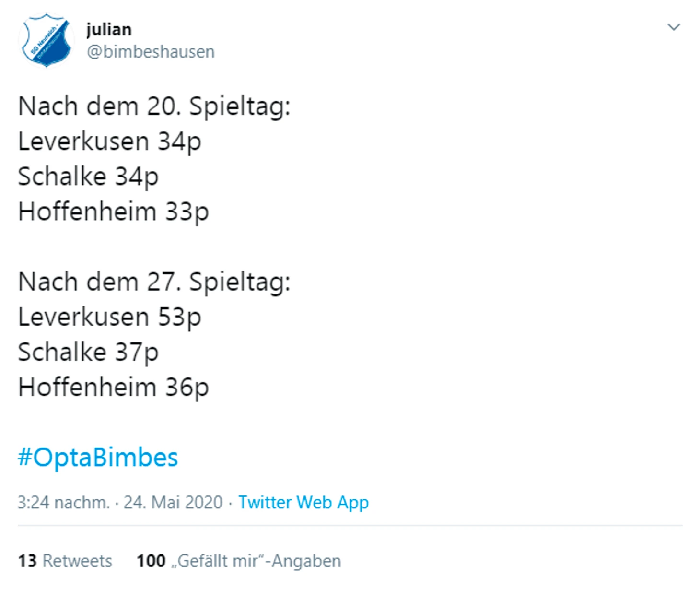
Task: Click the "Schalke 37p" text line
Action: point(88,352)
